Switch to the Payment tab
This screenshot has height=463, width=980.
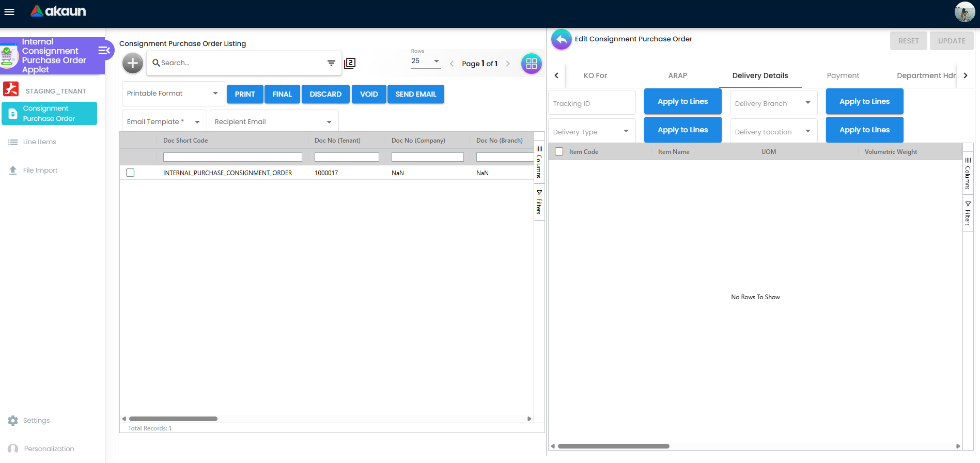click(843, 75)
